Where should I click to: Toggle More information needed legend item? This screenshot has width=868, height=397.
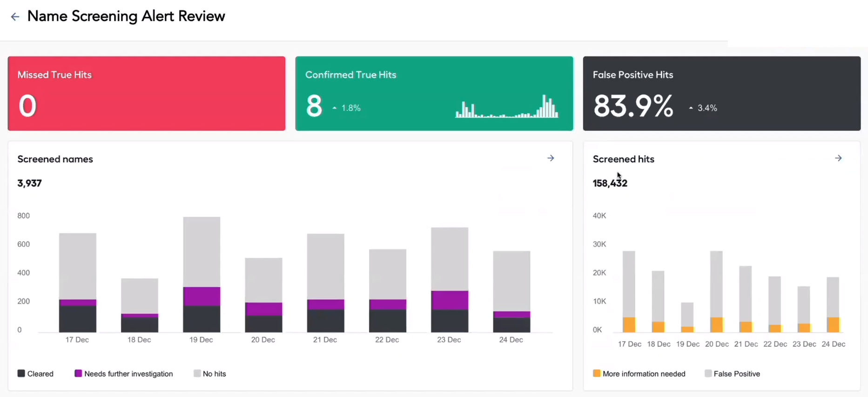pyautogui.click(x=639, y=374)
